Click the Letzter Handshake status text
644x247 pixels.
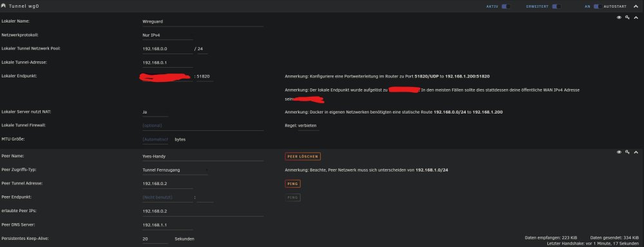click(593, 244)
